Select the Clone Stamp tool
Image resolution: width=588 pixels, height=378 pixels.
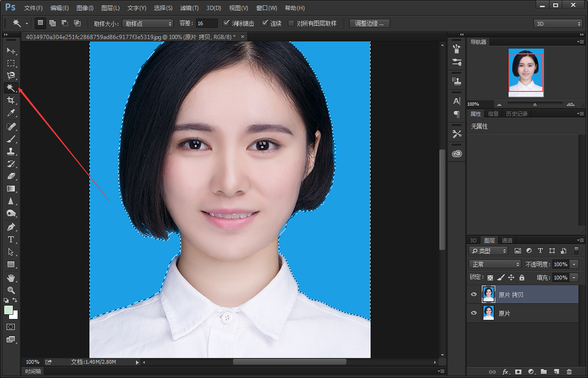pyautogui.click(x=10, y=151)
